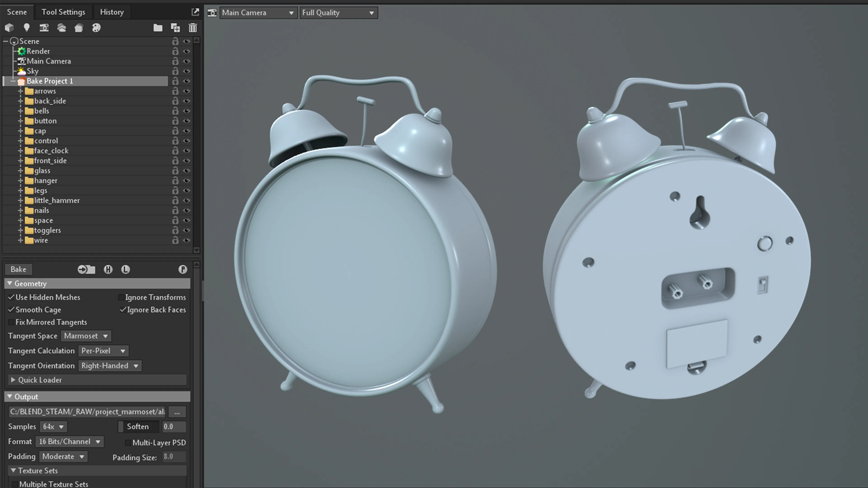
Task: Add a new camera icon in scene toolbar
Action: [x=44, y=28]
